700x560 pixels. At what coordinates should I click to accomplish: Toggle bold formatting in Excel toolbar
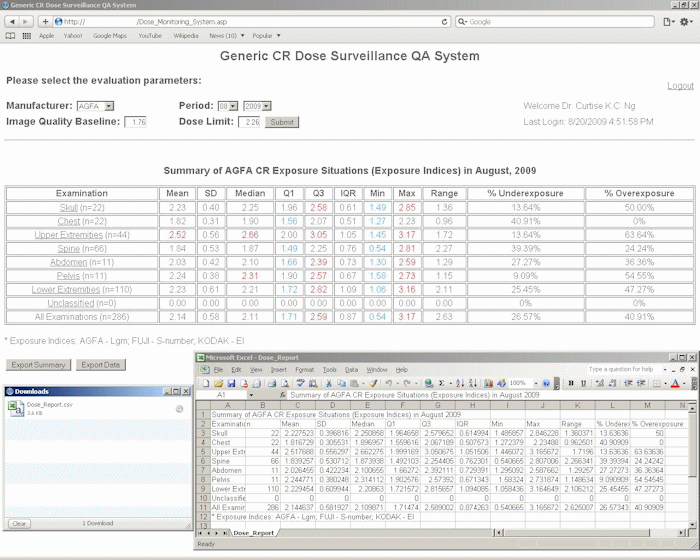(x=570, y=382)
